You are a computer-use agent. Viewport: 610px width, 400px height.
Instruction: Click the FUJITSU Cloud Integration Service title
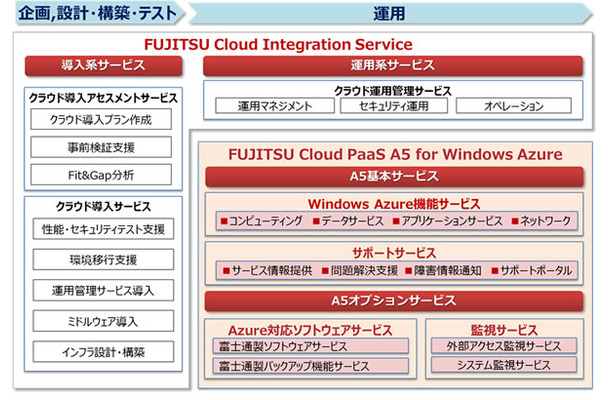278,44
